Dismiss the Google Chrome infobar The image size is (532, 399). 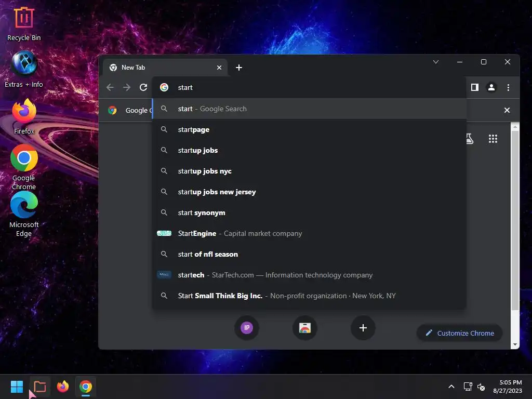(507, 110)
